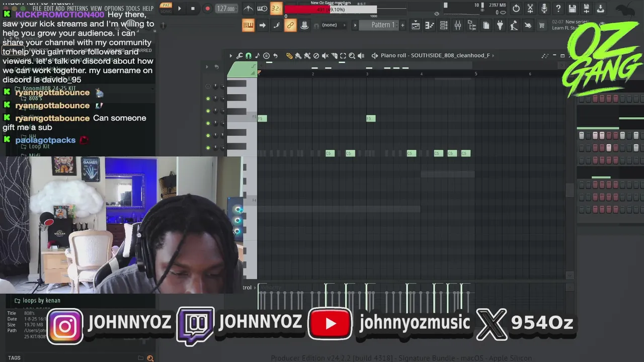Click the piano roll stamp chord icon
This screenshot has height=362, width=644.
click(x=267, y=56)
